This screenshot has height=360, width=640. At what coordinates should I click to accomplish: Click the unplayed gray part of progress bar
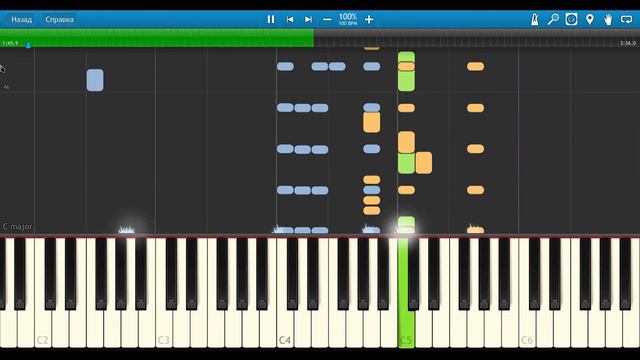pyautogui.click(x=477, y=38)
